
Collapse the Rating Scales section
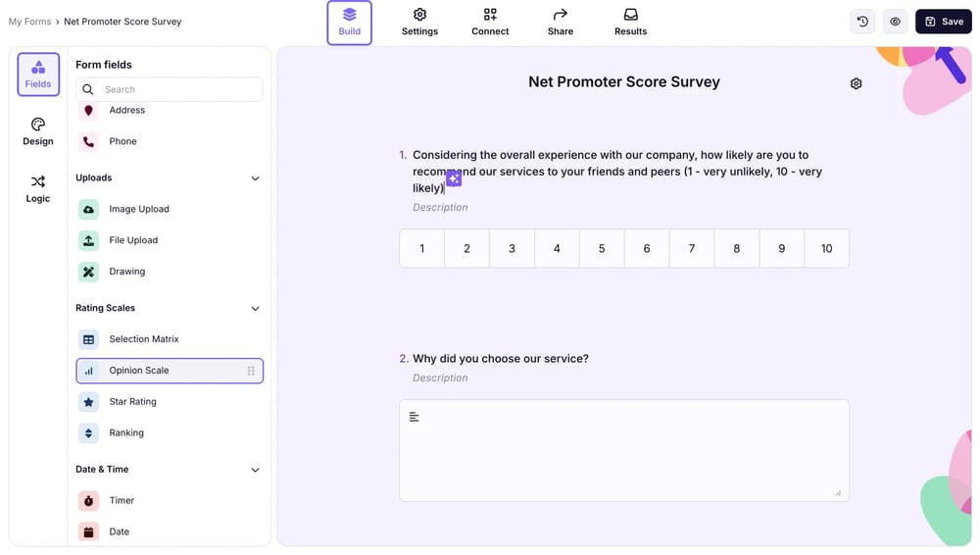[x=255, y=309]
